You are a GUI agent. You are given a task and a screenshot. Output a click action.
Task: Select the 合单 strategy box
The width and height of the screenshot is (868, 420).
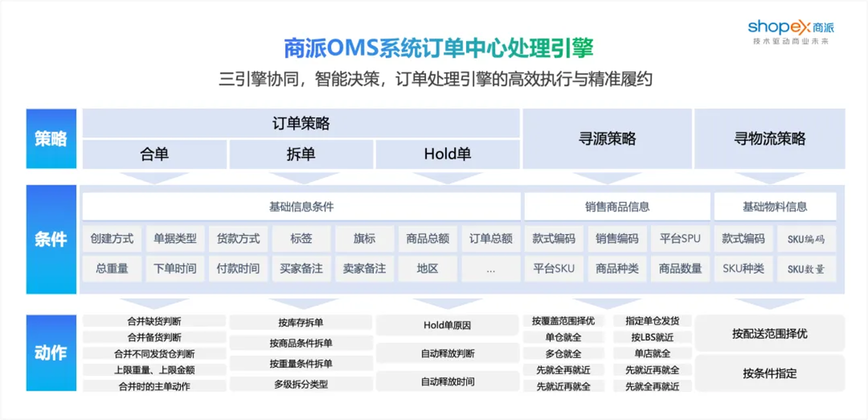coord(155,154)
